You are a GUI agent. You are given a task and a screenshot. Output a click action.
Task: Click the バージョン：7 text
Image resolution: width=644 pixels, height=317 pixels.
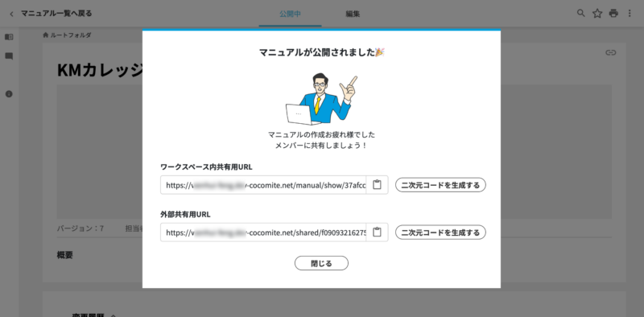pyautogui.click(x=80, y=228)
